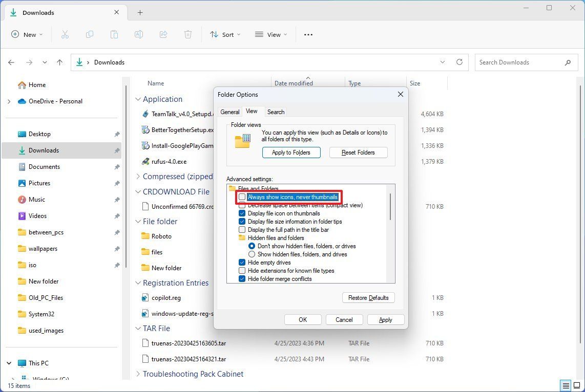Switch to the General tab in Folder Options
The width and height of the screenshot is (585, 392).
click(x=229, y=112)
